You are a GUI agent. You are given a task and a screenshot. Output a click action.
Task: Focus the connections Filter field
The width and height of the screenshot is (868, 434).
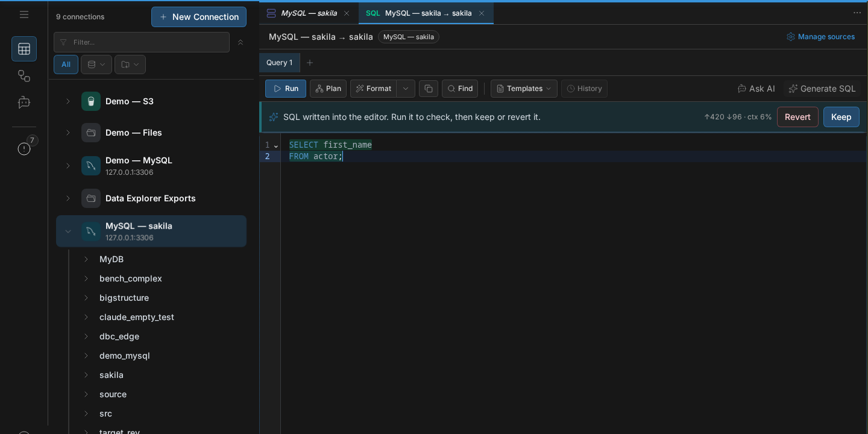pos(142,42)
